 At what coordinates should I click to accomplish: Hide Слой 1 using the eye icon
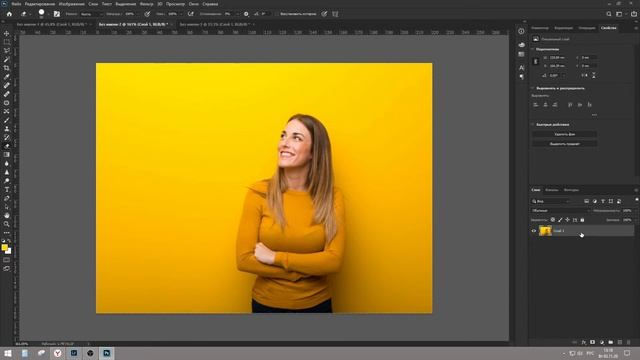click(533, 231)
